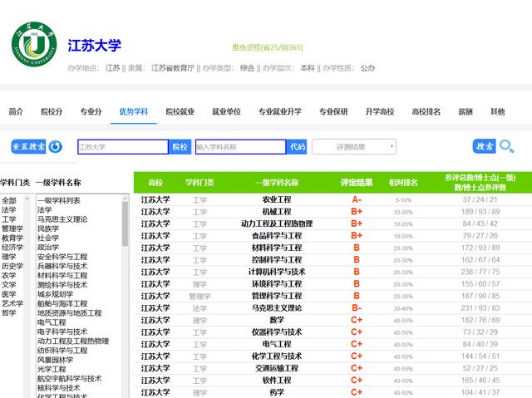
Task: Switch to the 简介 tab
Action: 16,111
